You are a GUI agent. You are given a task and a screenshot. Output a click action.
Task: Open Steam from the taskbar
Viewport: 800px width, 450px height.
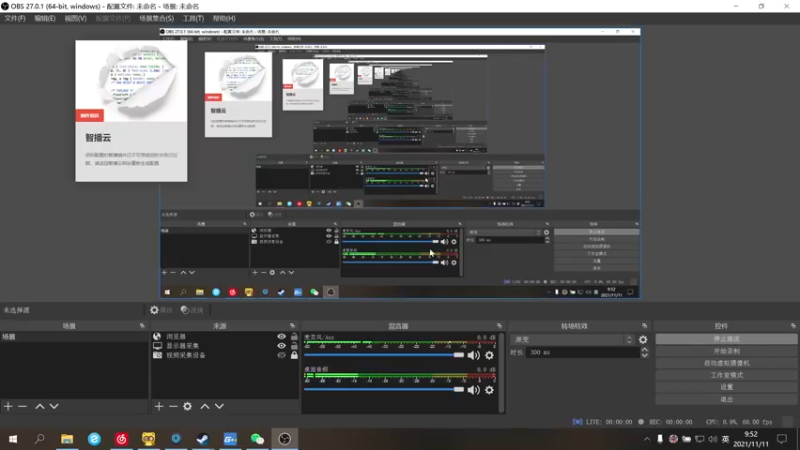[x=203, y=439]
